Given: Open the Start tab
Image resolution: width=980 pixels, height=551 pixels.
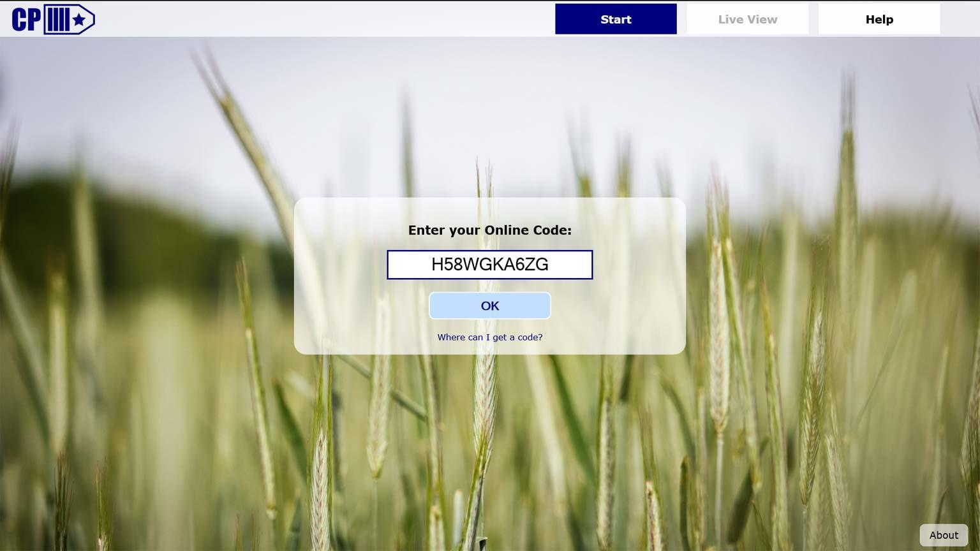Looking at the screenshot, I should coord(616,19).
